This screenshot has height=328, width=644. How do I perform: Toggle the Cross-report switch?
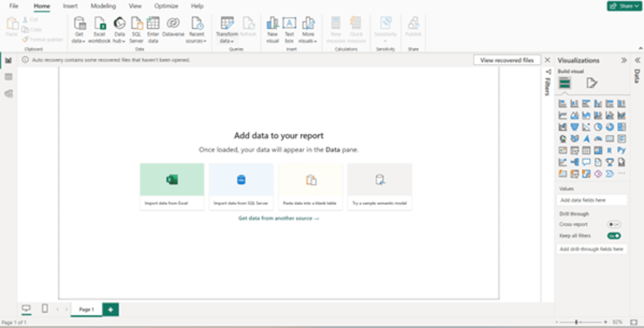click(x=614, y=225)
